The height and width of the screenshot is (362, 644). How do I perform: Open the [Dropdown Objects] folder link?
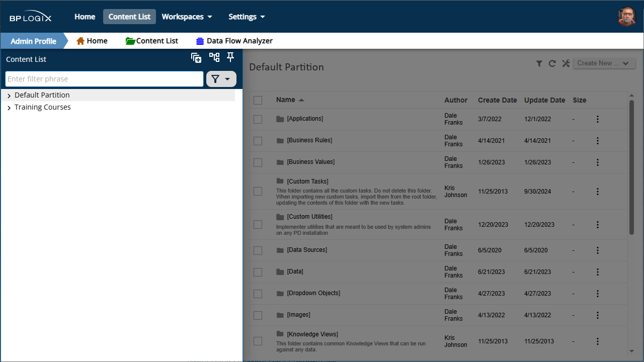point(313,293)
